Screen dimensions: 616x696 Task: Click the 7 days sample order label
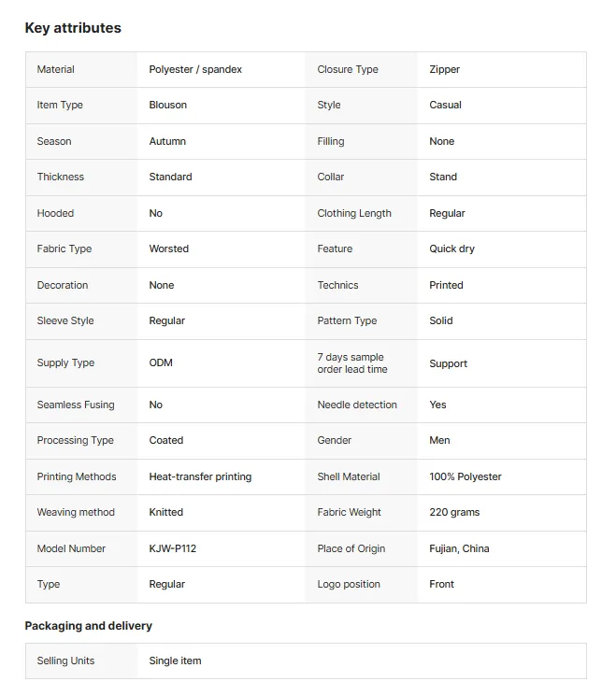click(x=352, y=363)
